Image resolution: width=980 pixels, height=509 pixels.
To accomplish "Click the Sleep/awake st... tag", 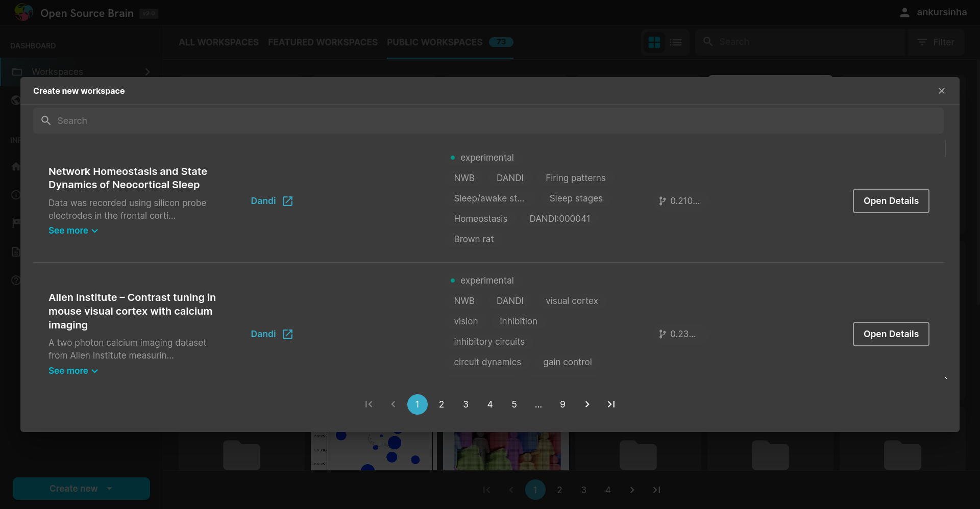I will click(x=489, y=198).
